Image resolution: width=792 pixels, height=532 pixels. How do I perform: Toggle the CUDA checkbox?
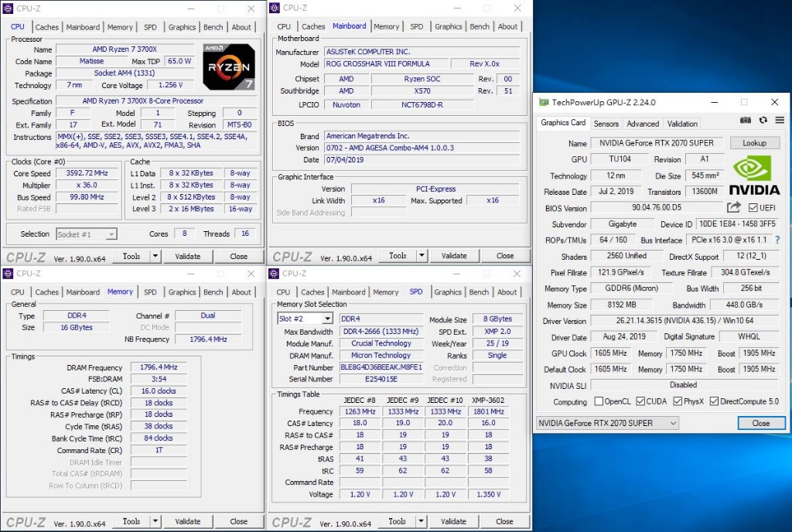pos(641,401)
